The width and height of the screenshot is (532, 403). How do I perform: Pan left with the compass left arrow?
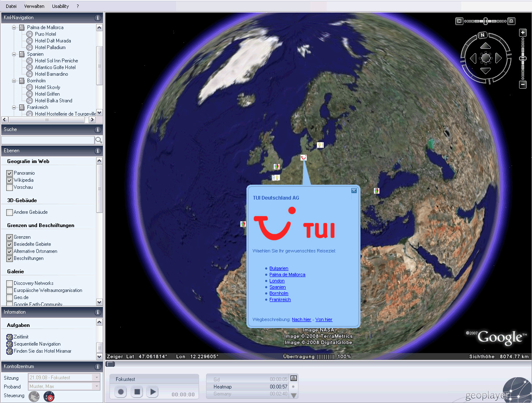click(473, 58)
